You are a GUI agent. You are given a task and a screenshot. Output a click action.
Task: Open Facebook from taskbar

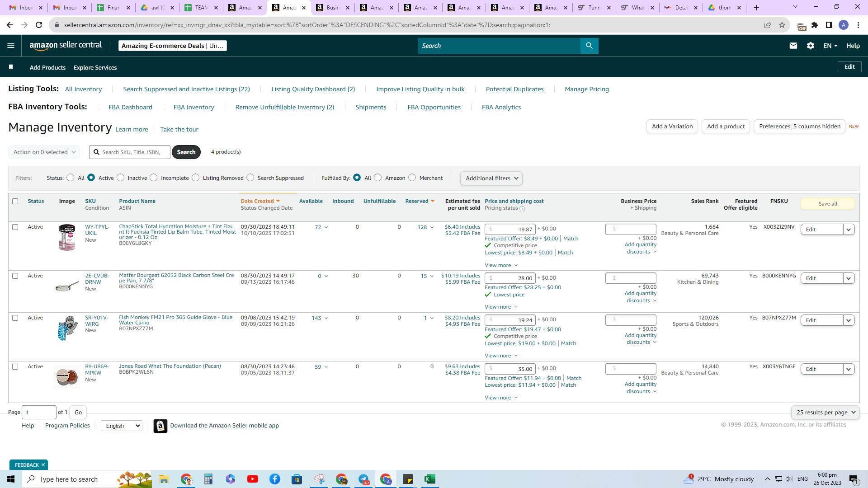pyautogui.click(x=275, y=479)
